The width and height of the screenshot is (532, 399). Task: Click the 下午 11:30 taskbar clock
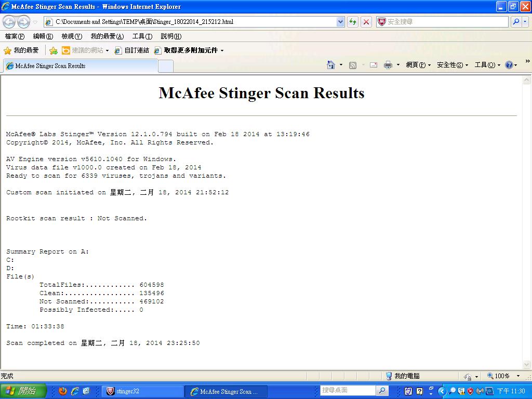(x=511, y=391)
